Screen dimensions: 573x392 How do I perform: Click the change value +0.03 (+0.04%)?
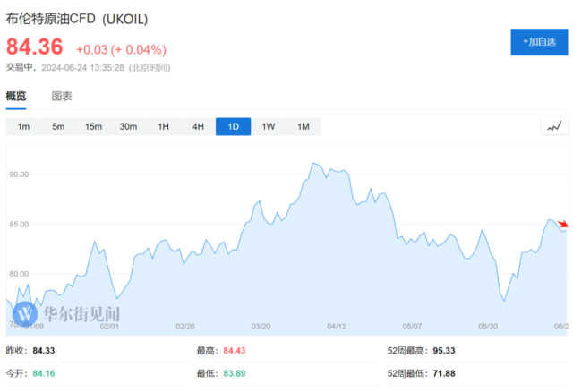(x=121, y=50)
